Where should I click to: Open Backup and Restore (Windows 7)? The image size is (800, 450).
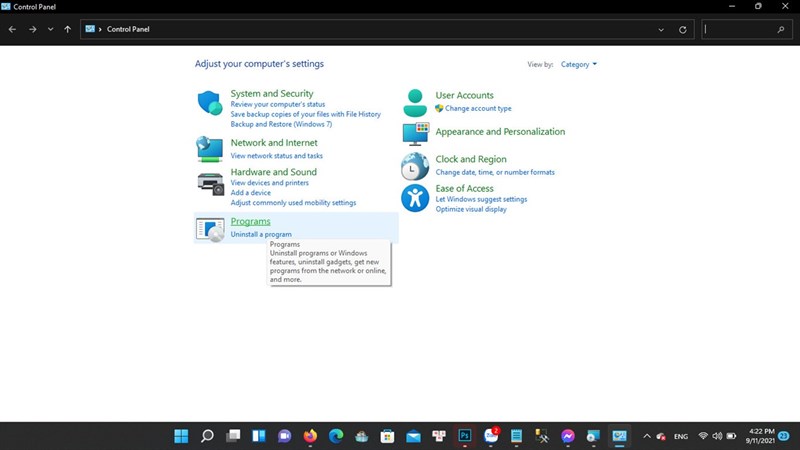(281, 124)
